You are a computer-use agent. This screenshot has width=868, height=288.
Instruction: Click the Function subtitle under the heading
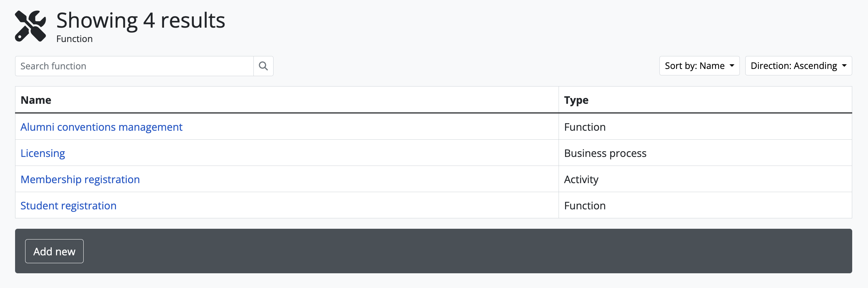[74, 39]
